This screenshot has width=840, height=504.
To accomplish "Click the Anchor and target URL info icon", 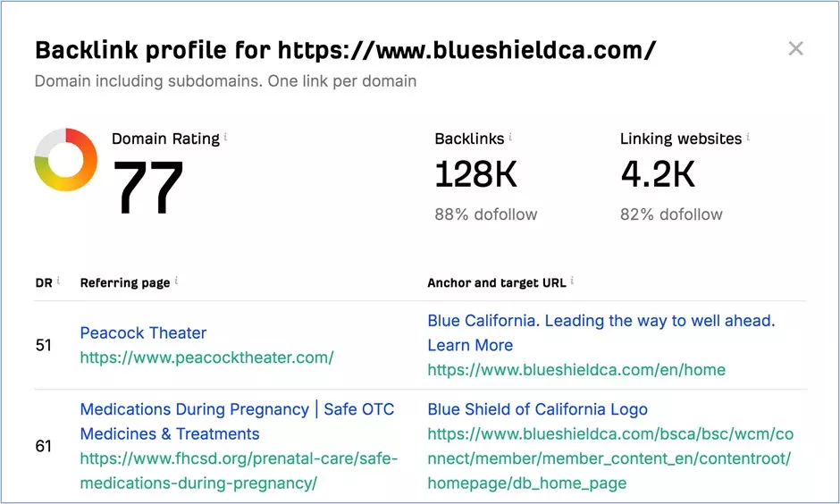I will click(572, 281).
